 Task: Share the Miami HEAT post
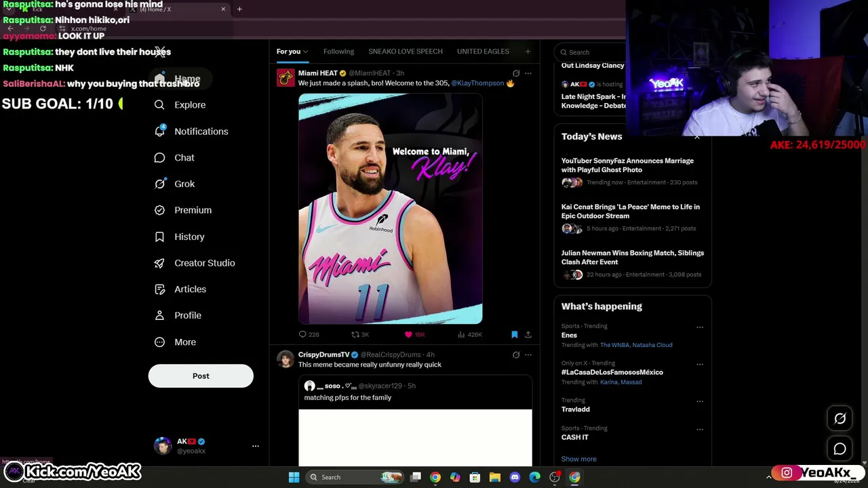point(528,334)
